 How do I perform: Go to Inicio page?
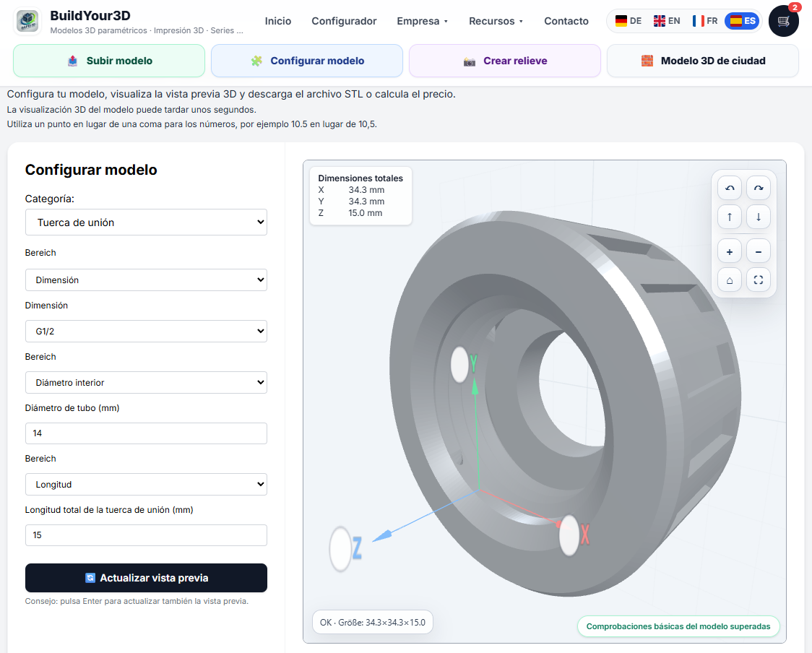pyautogui.click(x=278, y=21)
